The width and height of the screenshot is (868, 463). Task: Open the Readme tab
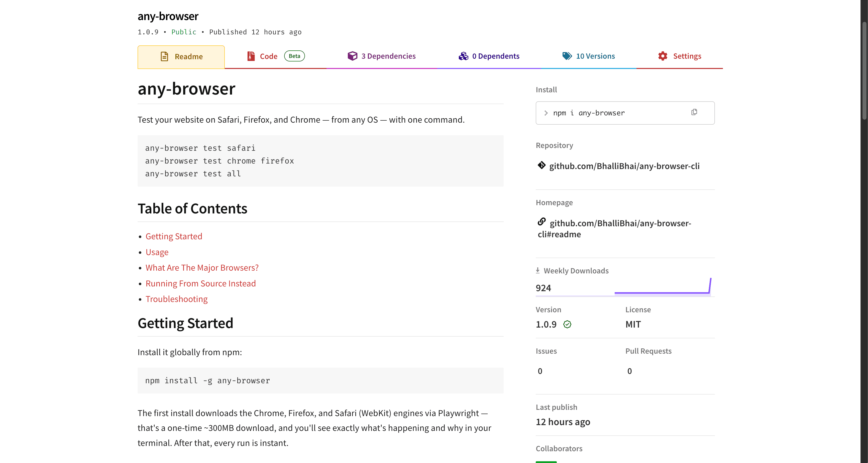(181, 57)
